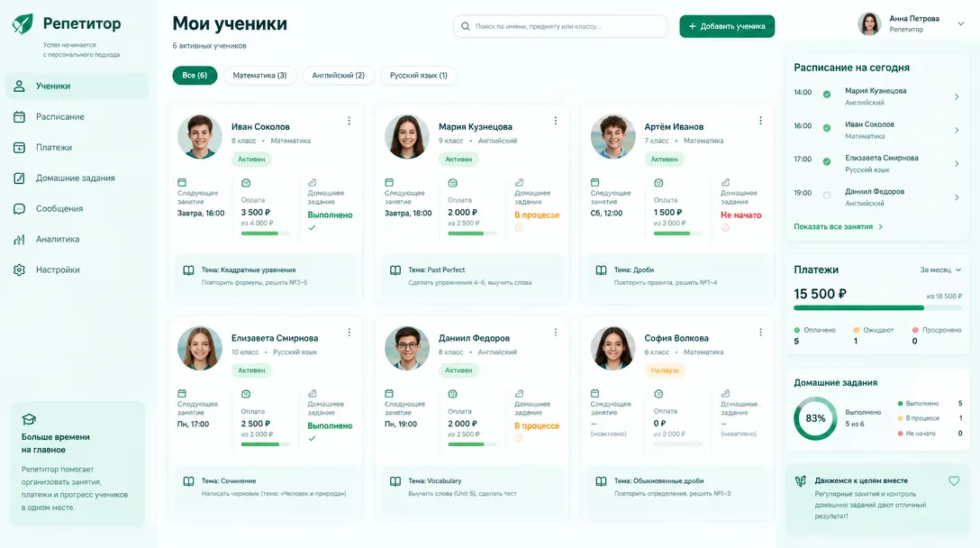
Task: Expand the Анна Петрова profile dropdown
Action: pos(960,23)
